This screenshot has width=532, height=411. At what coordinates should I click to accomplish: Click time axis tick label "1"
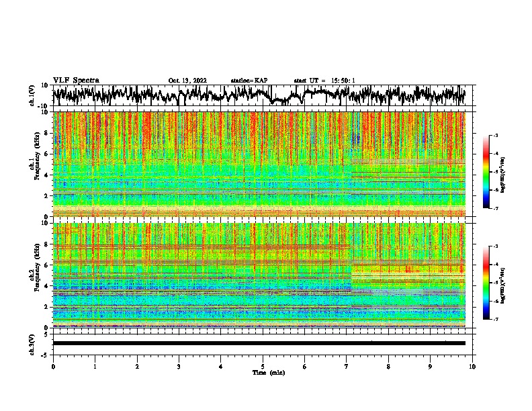(95, 367)
